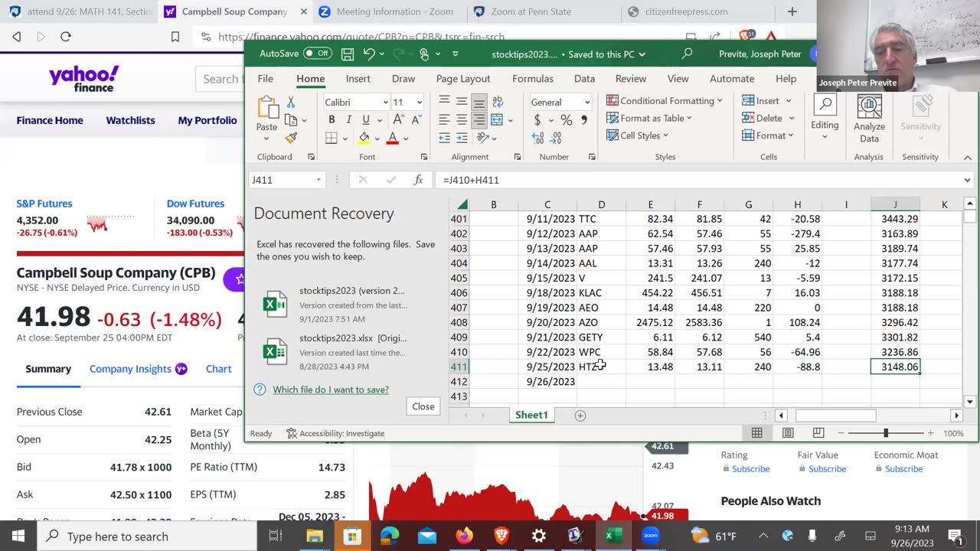
Task: Click Finance Home in Yahoo navigation
Action: click(x=50, y=120)
